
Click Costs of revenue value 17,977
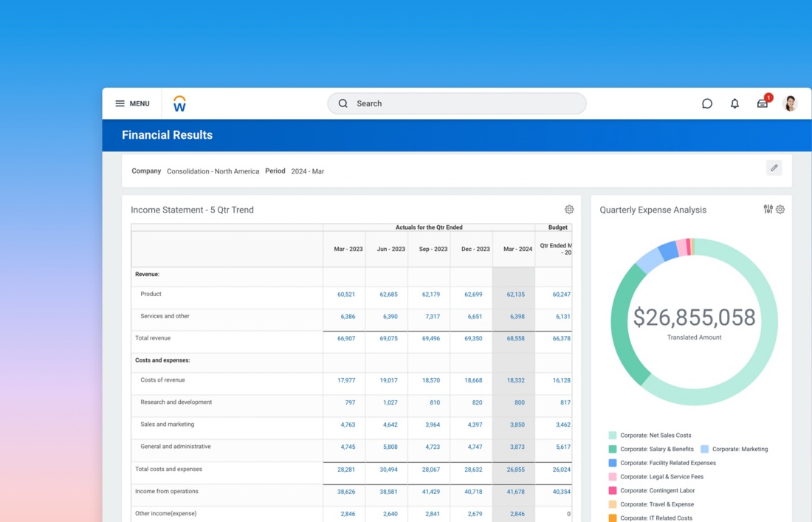coord(346,381)
